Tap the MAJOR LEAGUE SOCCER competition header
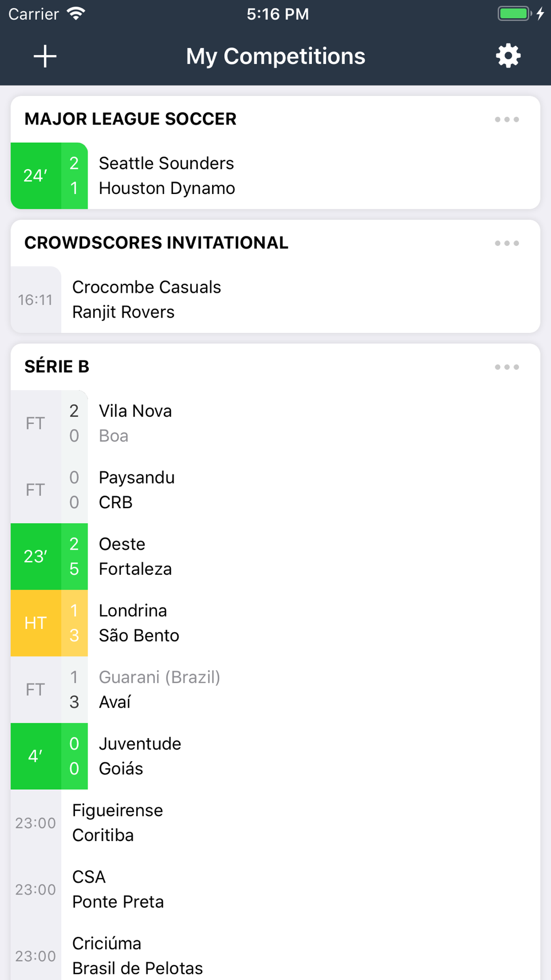 click(131, 119)
